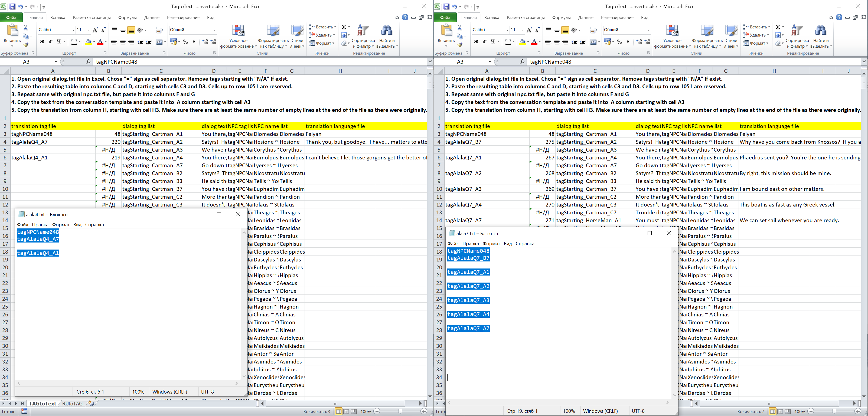The height and width of the screenshot is (416, 868).
Task: Click Find & Select binoculars in left Excel
Action: pos(387,30)
